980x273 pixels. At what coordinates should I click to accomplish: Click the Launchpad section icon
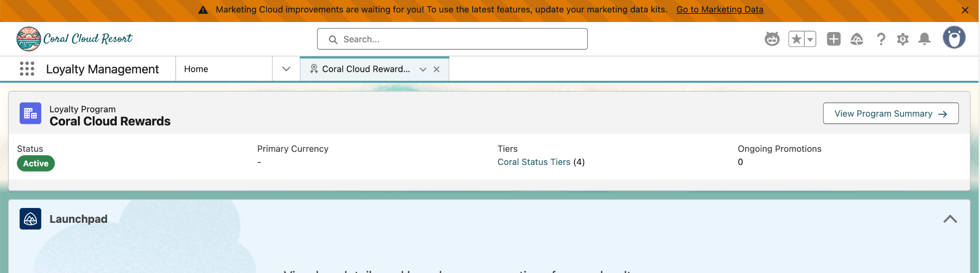point(30,219)
